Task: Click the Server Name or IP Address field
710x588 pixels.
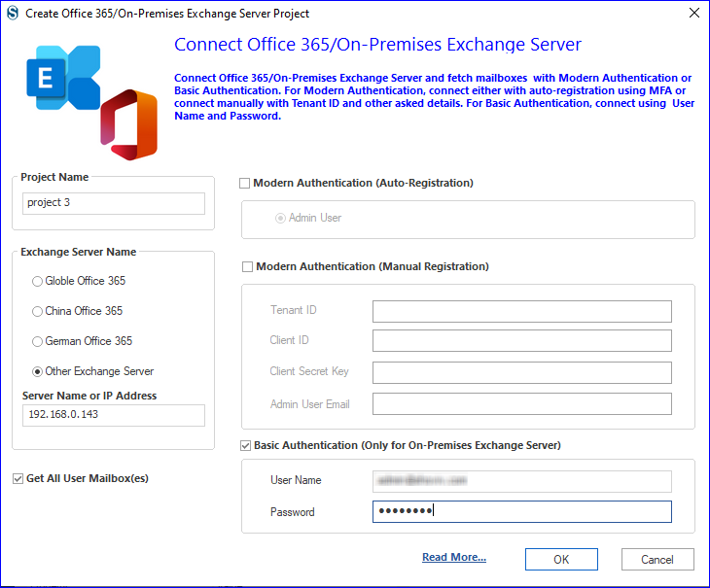Action: tap(114, 415)
